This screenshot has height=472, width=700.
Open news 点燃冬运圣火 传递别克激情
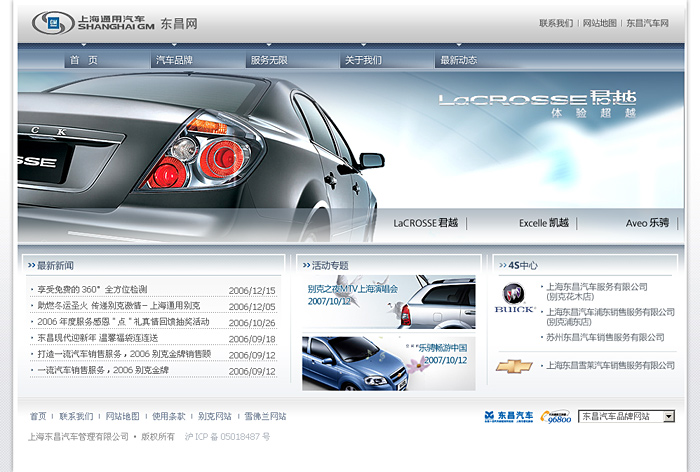119,305
